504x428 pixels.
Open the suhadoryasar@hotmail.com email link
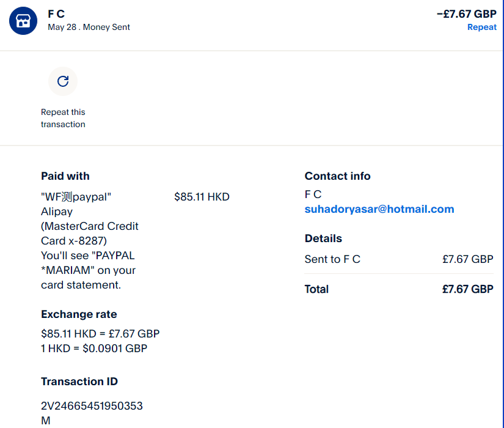coord(379,209)
